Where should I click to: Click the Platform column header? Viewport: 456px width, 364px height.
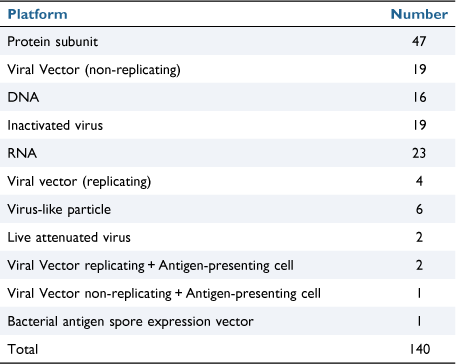(37, 14)
